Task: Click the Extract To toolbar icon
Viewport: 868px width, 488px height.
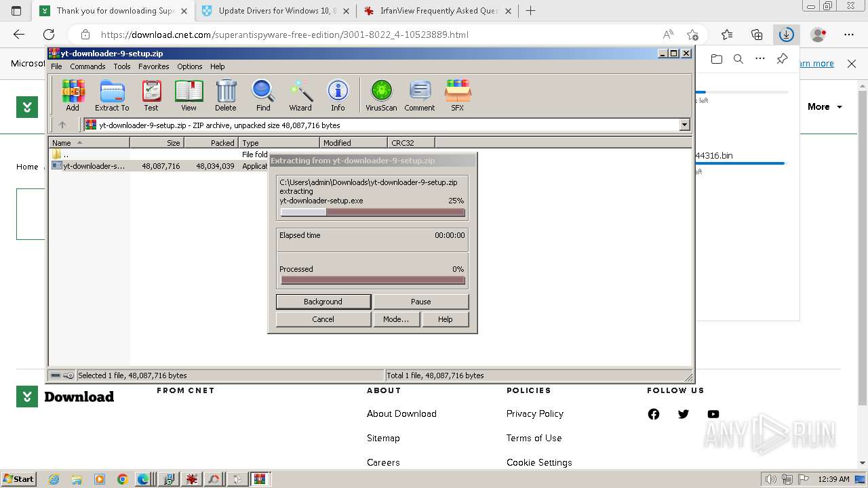Action: tap(112, 96)
